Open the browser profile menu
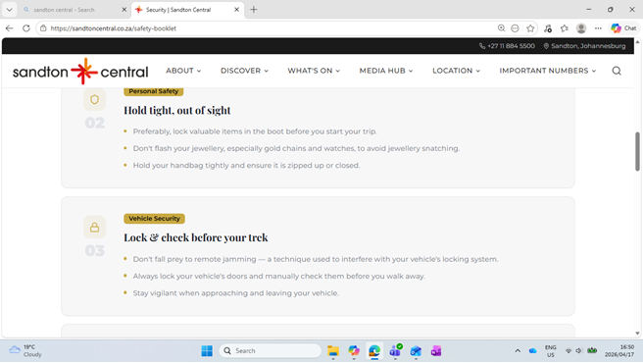Image resolution: width=644 pixels, height=363 pixels. click(581, 28)
